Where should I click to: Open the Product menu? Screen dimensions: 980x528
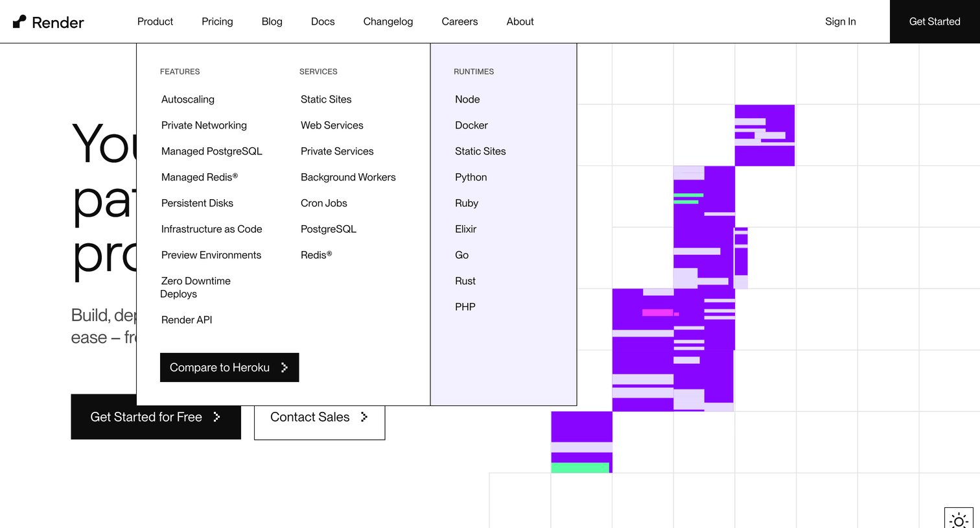click(155, 21)
